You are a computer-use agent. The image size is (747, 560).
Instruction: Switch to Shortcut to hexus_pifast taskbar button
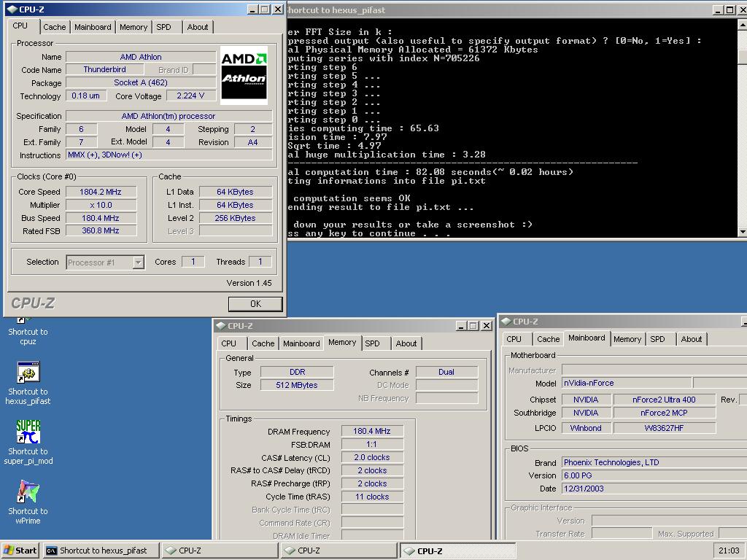pos(100,551)
